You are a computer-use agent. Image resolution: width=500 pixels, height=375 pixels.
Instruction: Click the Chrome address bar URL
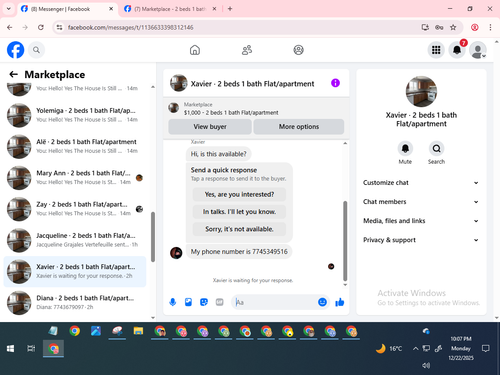click(x=130, y=27)
